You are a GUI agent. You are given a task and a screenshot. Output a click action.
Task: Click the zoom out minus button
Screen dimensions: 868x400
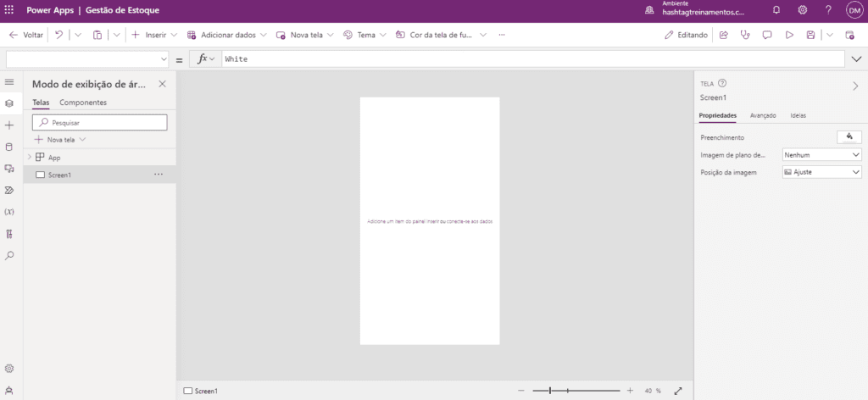(x=520, y=391)
